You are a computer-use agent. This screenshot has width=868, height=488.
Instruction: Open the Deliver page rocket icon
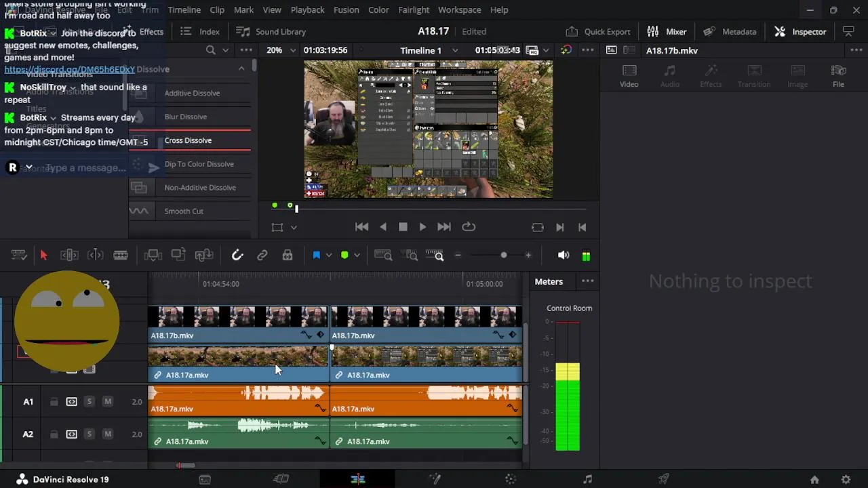(x=664, y=479)
